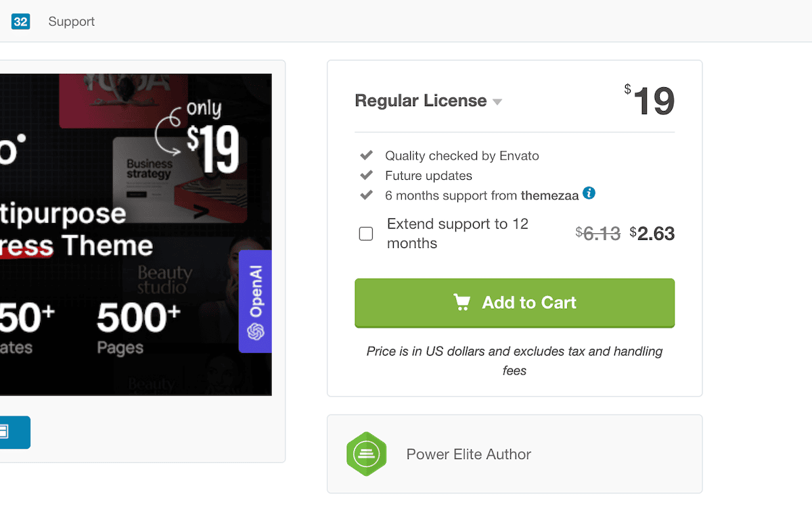Click the Future updates checkmark icon
This screenshot has height=505, width=812.
(366, 175)
